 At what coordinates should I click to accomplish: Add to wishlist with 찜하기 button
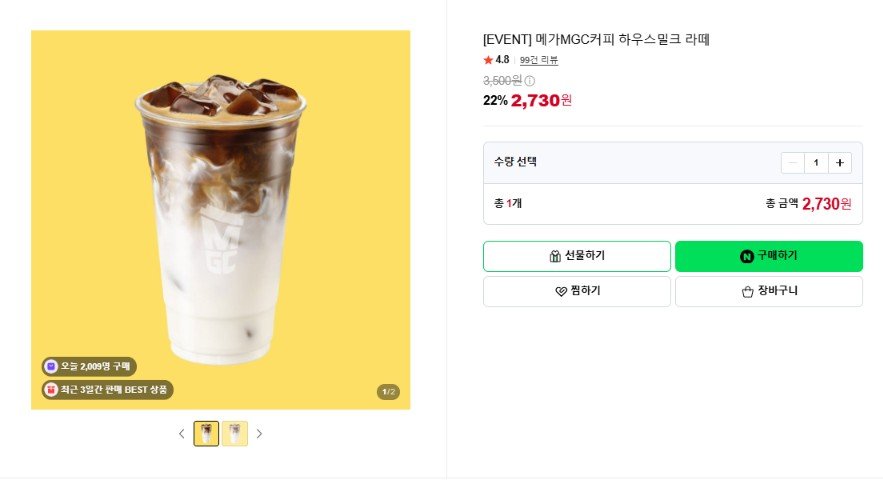(577, 291)
